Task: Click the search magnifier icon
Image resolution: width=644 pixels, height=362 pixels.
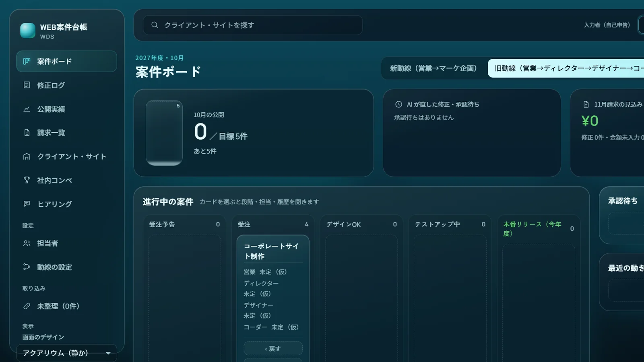Action: click(x=155, y=25)
